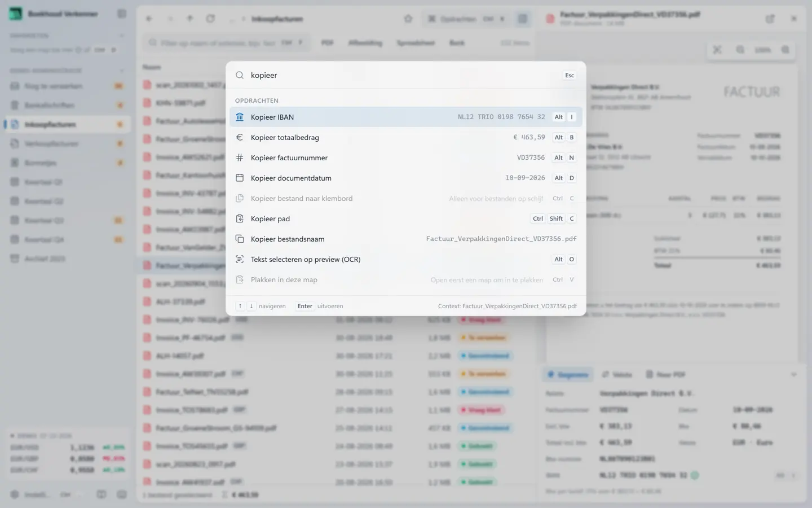Viewport: 812px width, 508px height.
Task: Focus the search field containing 'kopieer'
Action: click(x=403, y=75)
